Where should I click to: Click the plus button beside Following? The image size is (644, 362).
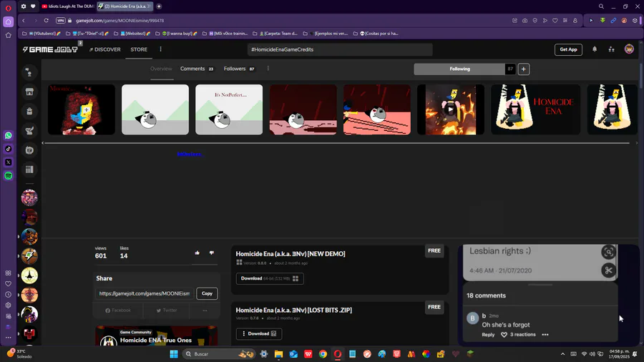[x=524, y=69]
